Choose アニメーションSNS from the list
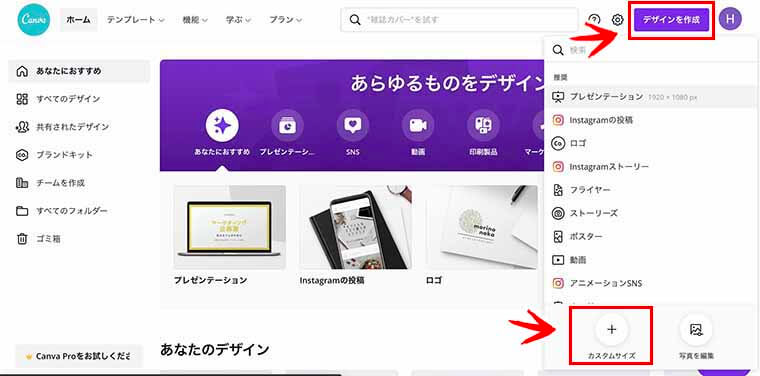This screenshot has height=376, width=760. [650, 283]
